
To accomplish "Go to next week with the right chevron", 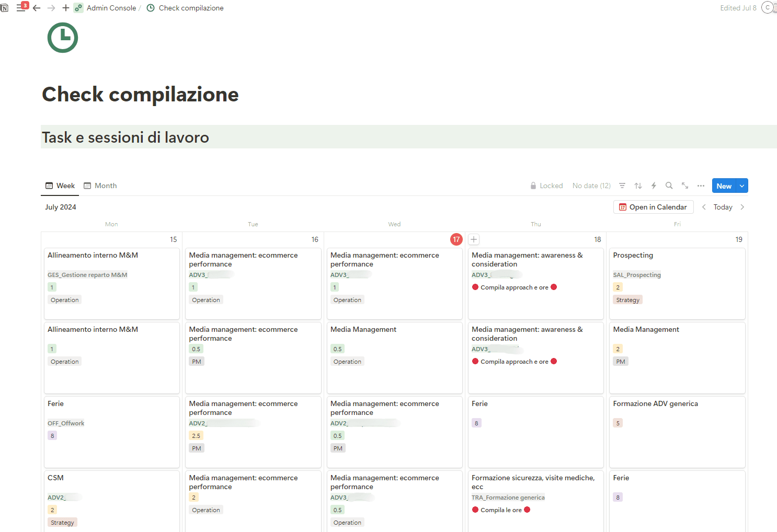I will (742, 207).
